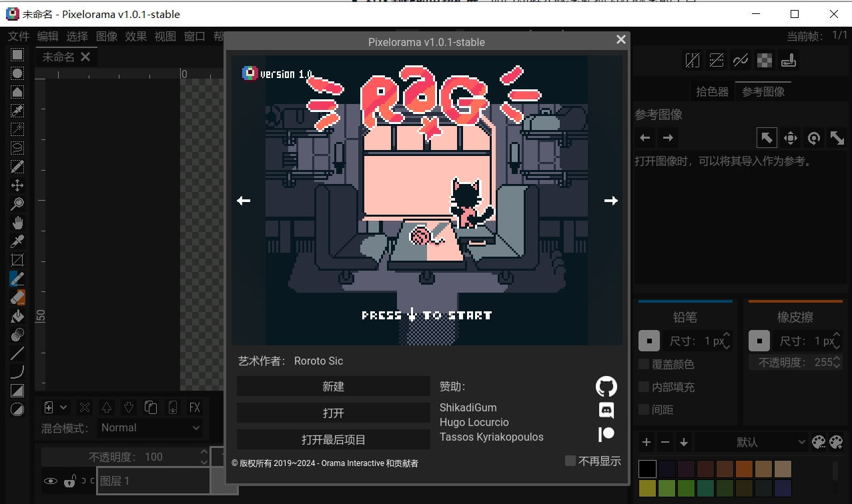Delete the current layer
Screen dimensions: 852x504
(85, 407)
